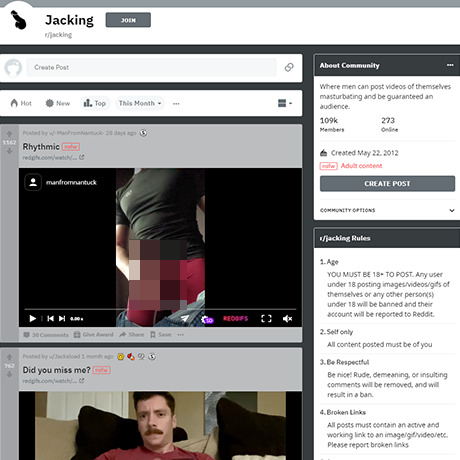Open About Community ellipsis menu
This screenshot has width=460, height=460.
click(450, 65)
